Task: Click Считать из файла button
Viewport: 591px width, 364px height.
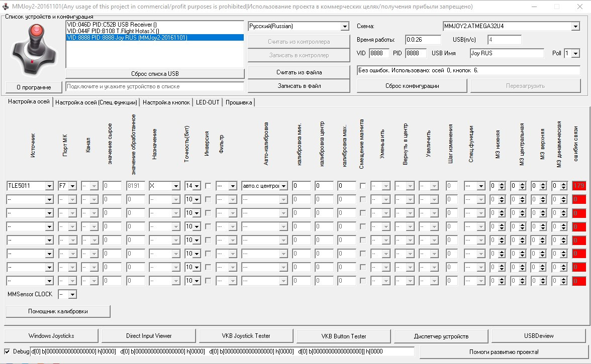Action: pos(299,72)
